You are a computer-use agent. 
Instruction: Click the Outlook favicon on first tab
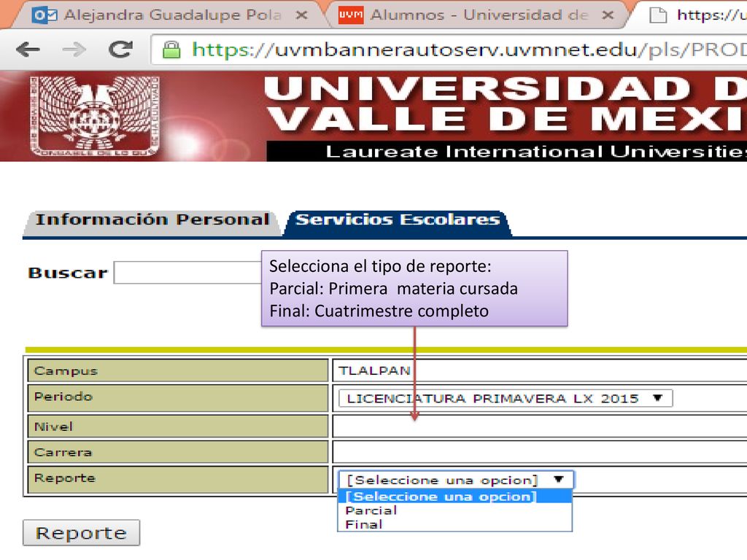point(44,15)
